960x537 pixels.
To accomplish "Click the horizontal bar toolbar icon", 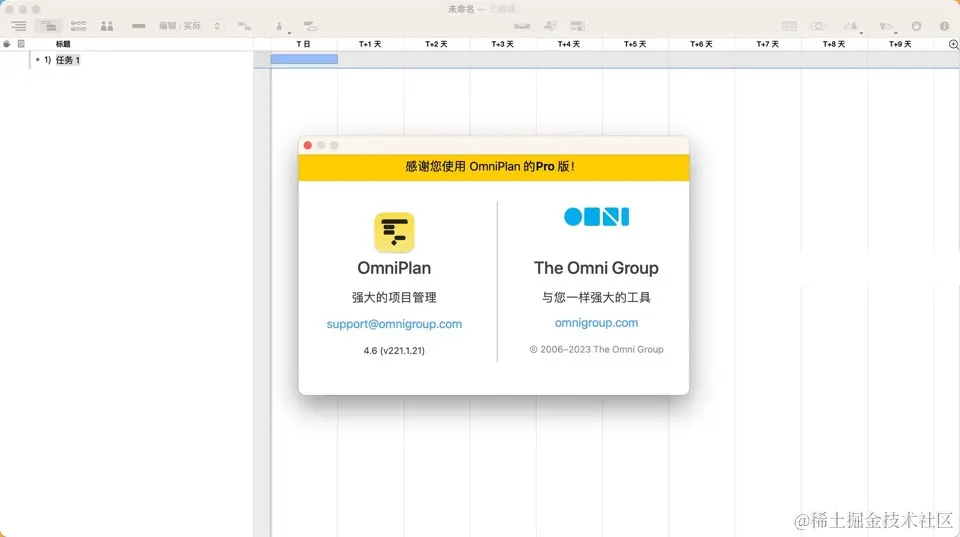I will tap(138, 26).
